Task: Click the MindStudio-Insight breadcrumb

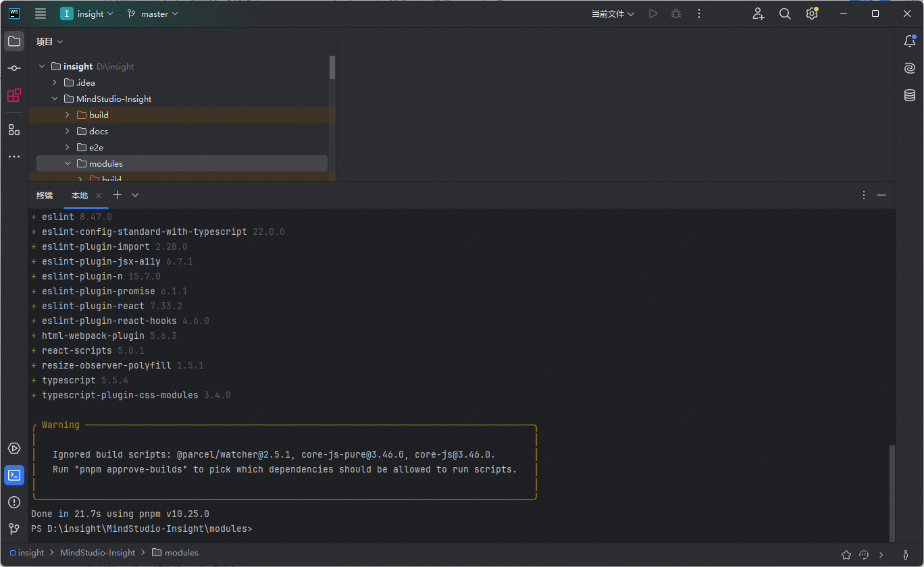Action: click(98, 552)
